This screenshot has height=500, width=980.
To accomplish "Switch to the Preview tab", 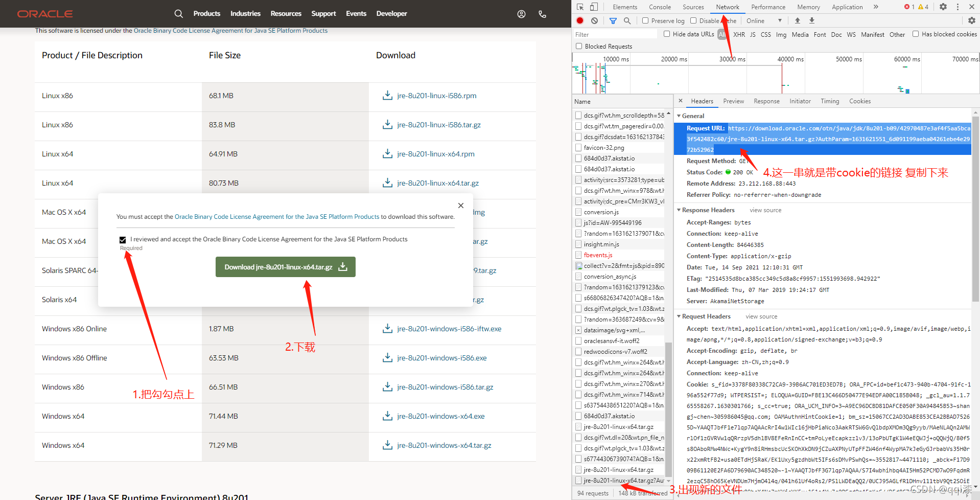I will point(734,101).
